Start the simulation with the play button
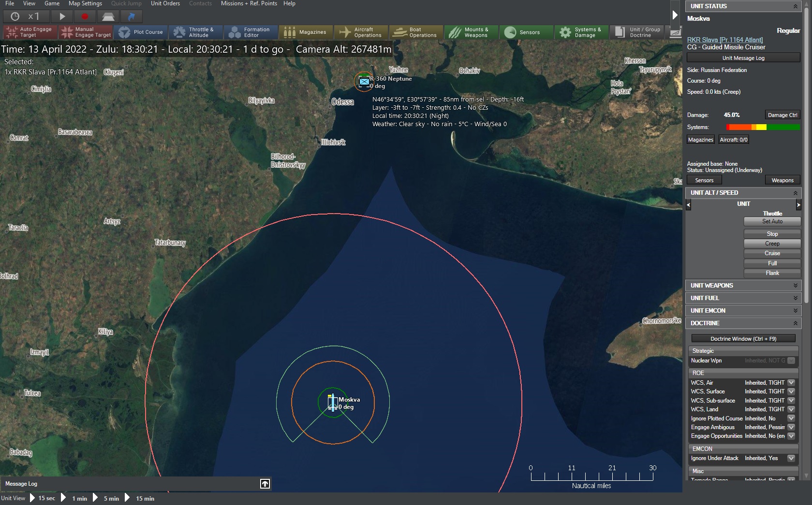 [x=62, y=16]
